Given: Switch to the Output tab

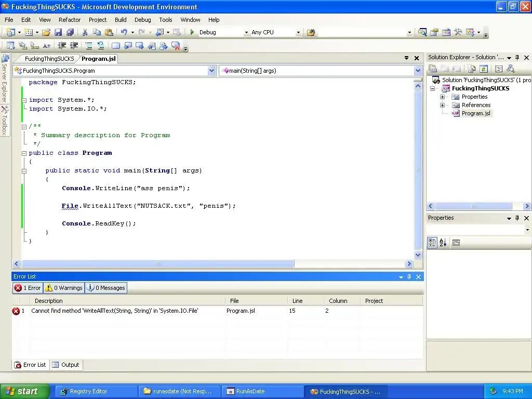Looking at the screenshot, I should click(66, 365).
